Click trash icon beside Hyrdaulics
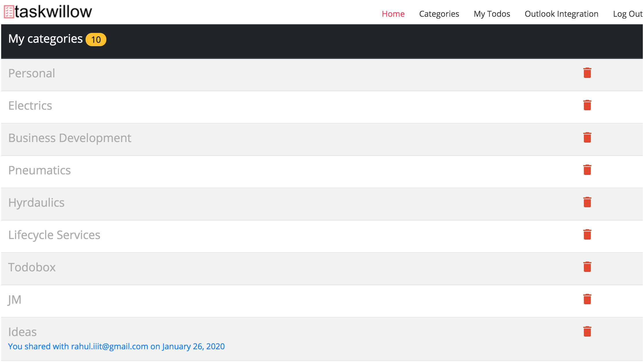The height and width of the screenshot is (362, 644). (587, 202)
